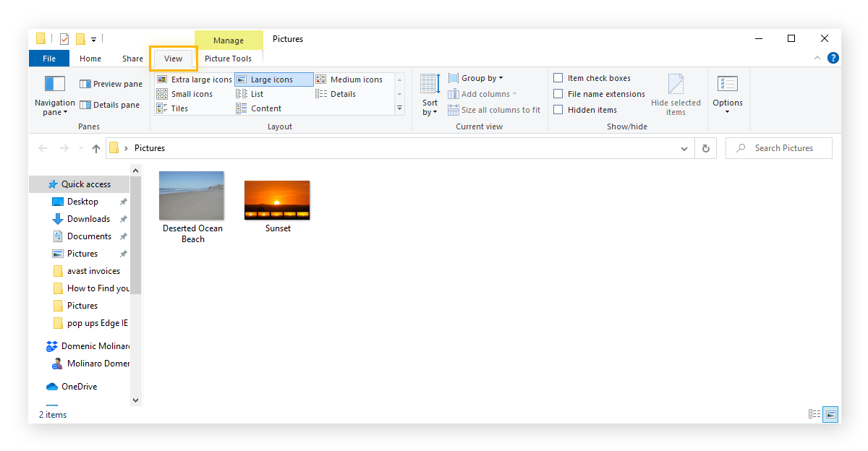868x451 pixels.
Task: Select the Sunset image thumbnail
Action: pos(277,199)
